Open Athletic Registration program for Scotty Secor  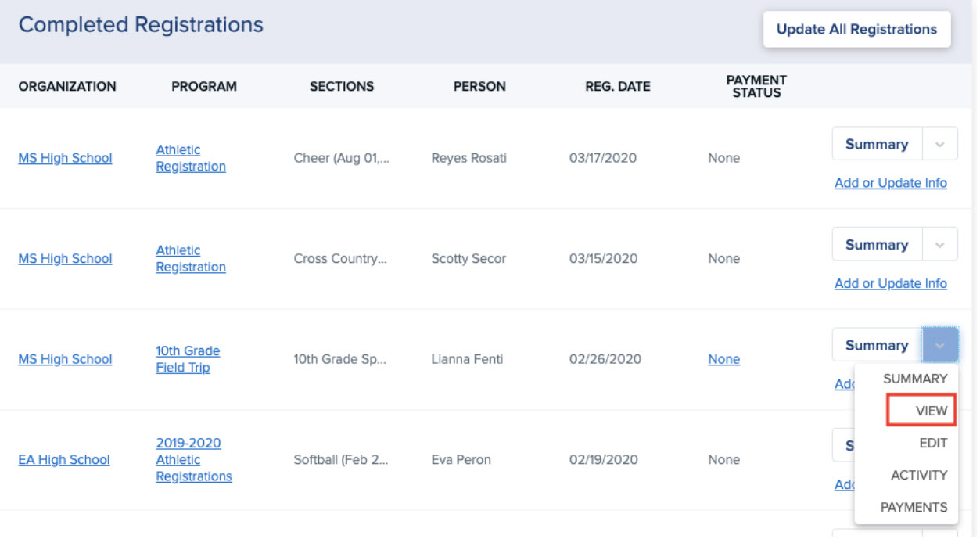coord(191,258)
